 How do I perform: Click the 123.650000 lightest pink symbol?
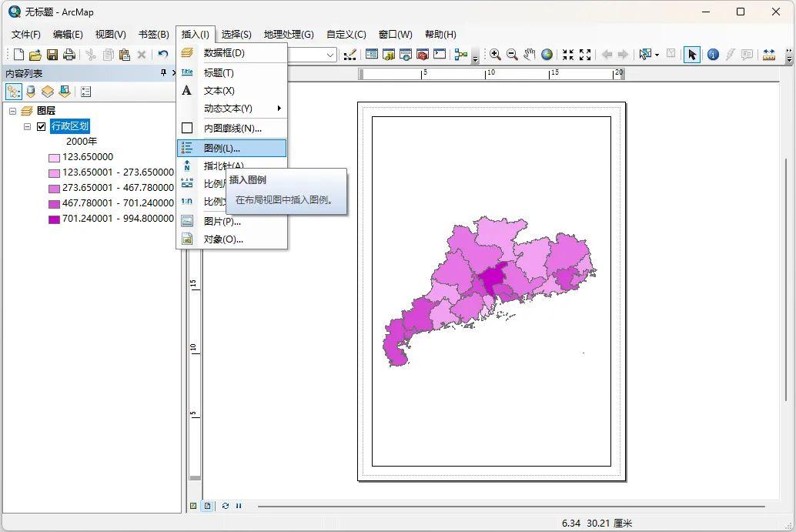tap(55, 158)
